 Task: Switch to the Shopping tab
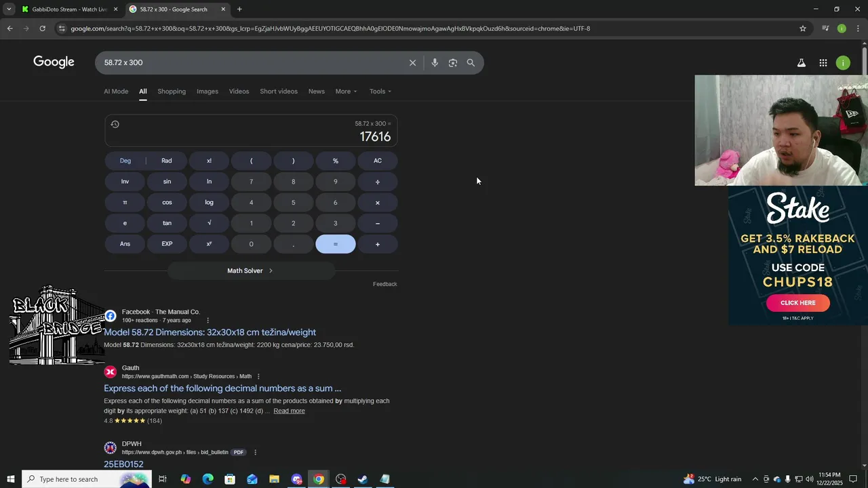click(172, 91)
